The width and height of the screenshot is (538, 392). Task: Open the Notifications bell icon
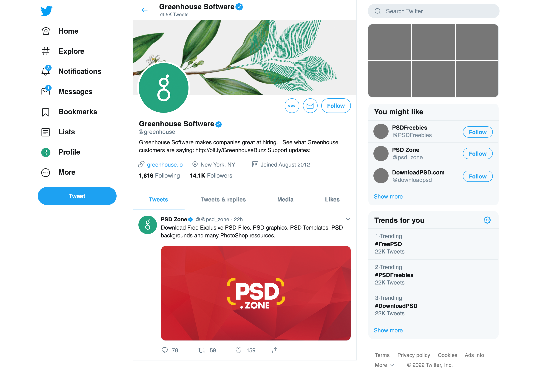pos(46,71)
